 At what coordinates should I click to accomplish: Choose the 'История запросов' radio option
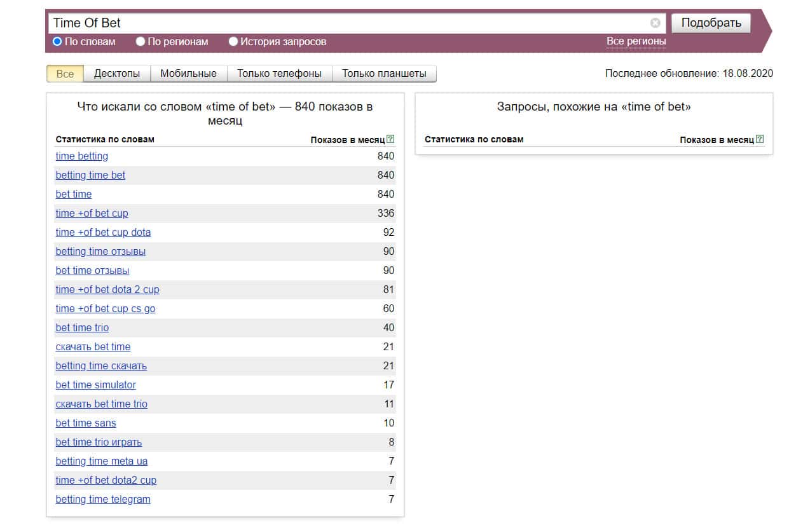[x=233, y=41]
